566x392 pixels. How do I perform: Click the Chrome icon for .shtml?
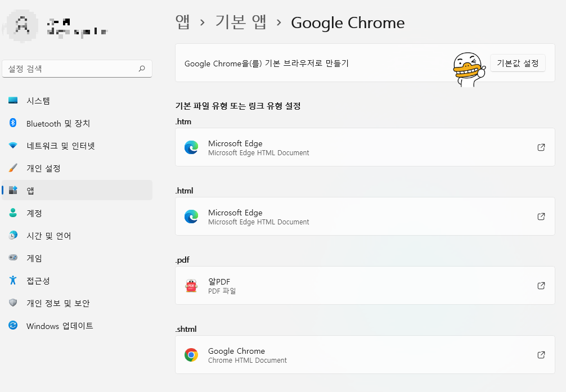click(x=191, y=355)
